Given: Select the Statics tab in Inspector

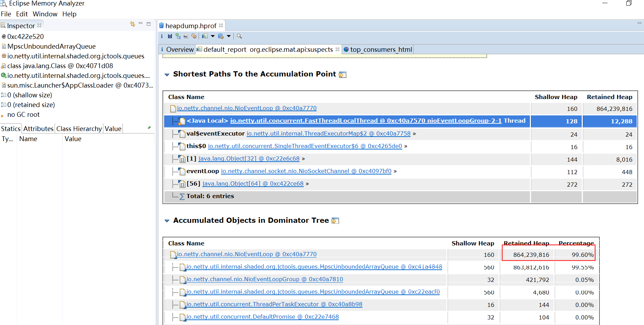Looking at the screenshot, I should point(11,129).
